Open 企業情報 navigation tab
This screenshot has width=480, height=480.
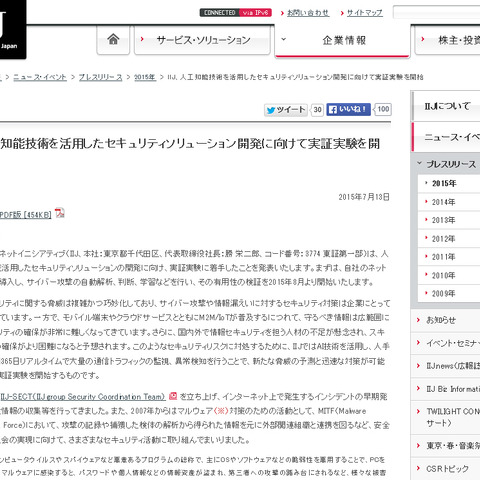(x=342, y=41)
